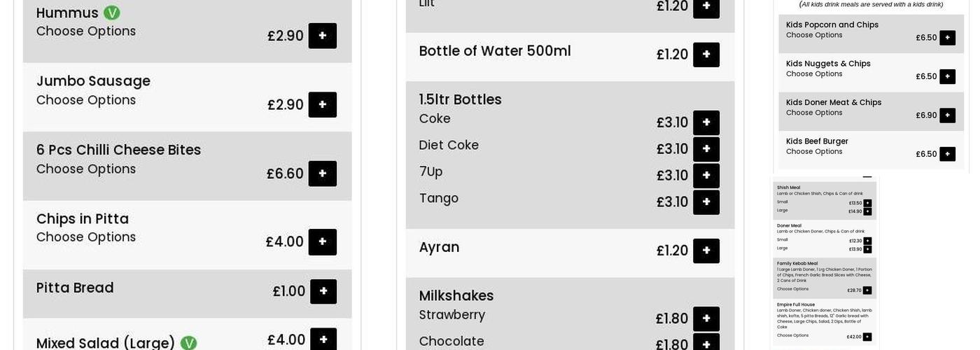The image size is (980, 350).
Task: Add a 1.5ltr Diet Coke bottle
Action: [x=706, y=149]
